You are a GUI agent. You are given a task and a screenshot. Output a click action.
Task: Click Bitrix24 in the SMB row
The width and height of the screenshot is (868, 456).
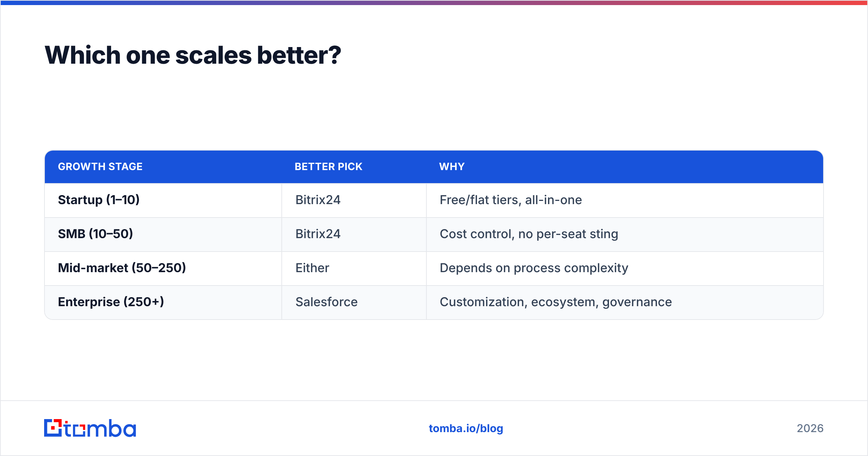(x=318, y=234)
